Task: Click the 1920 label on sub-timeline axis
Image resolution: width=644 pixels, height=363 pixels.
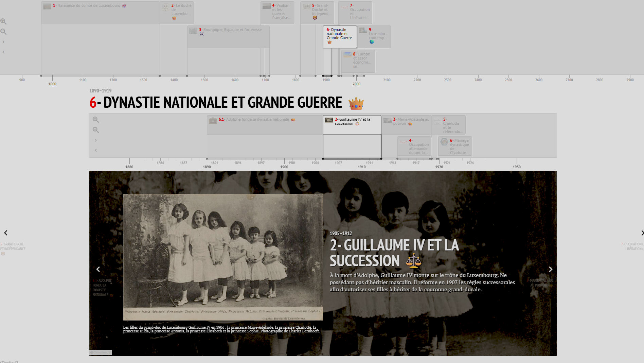Action: 439,167
